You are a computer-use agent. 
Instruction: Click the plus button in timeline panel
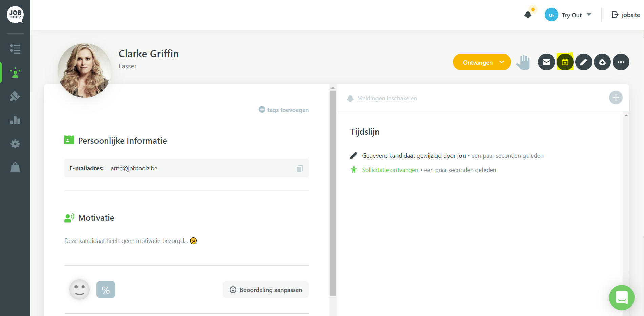(x=616, y=98)
